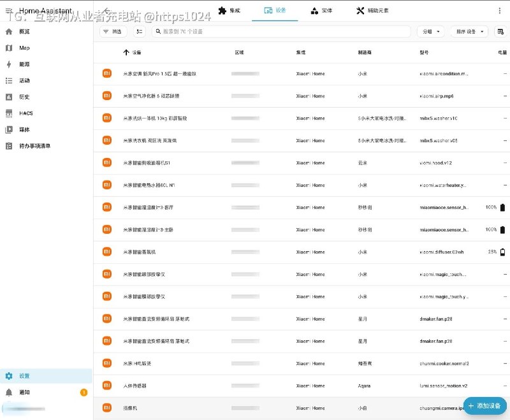Open the 摄像机 device row
This screenshot has width=510, height=420.
point(302,408)
